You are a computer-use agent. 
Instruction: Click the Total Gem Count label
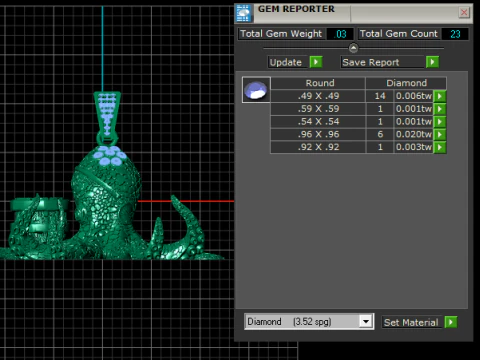click(x=399, y=34)
